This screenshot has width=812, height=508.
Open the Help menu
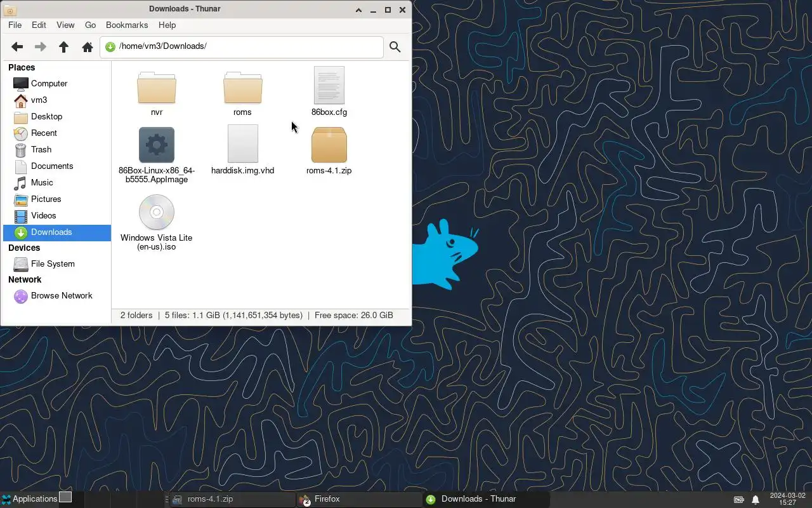pyautogui.click(x=167, y=25)
